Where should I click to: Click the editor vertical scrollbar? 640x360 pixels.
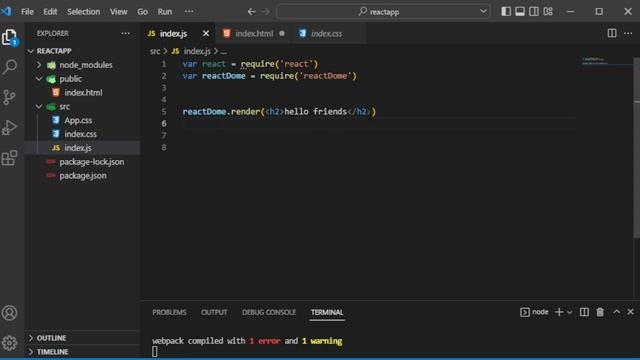[x=636, y=148]
